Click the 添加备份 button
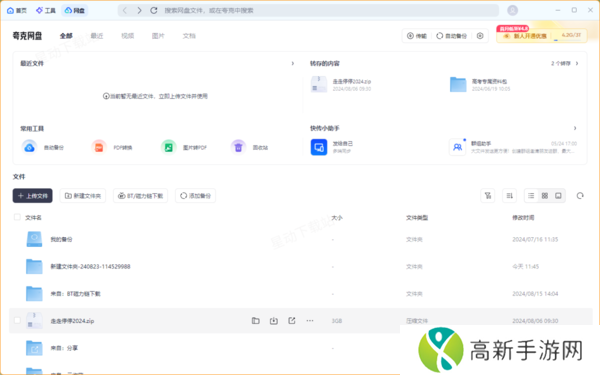Image resolution: width=600 pixels, height=375 pixels. click(x=196, y=196)
